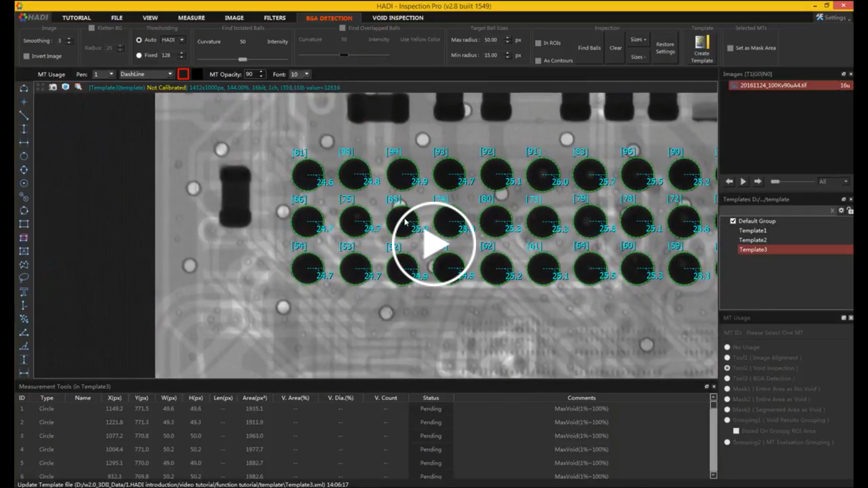Click Restore Settings button
This screenshot has width=868, height=488.
click(x=665, y=48)
